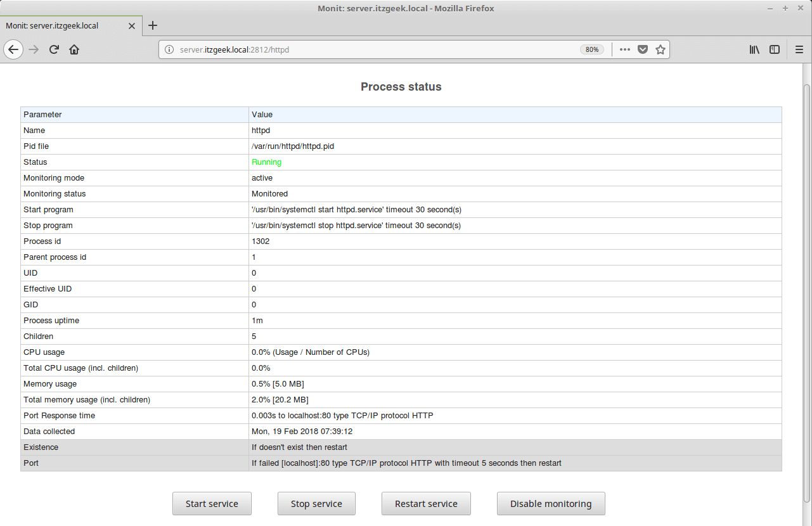Click the GID label
The height and width of the screenshot is (526, 812).
pyautogui.click(x=30, y=305)
